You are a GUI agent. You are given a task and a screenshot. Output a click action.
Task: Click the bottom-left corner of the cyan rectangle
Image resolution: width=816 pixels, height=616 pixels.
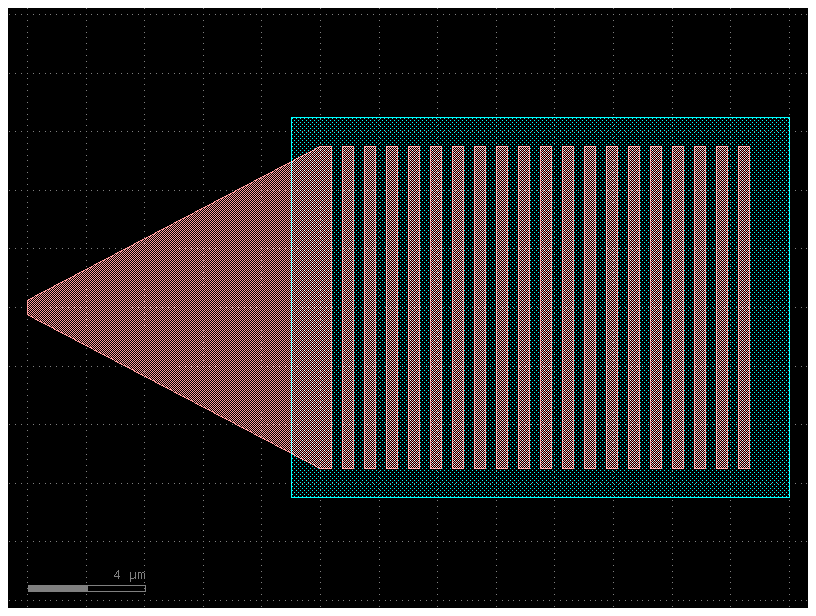(291, 497)
